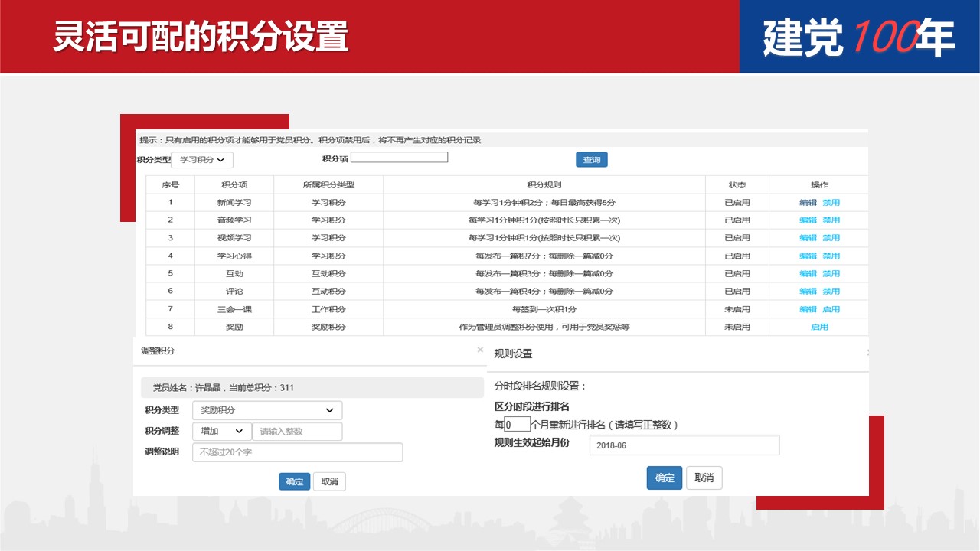Screen dimensions: 980x551
Task: Open the 积分类型 学习积分 filter dropdown
Action: (x=202, y=160)
